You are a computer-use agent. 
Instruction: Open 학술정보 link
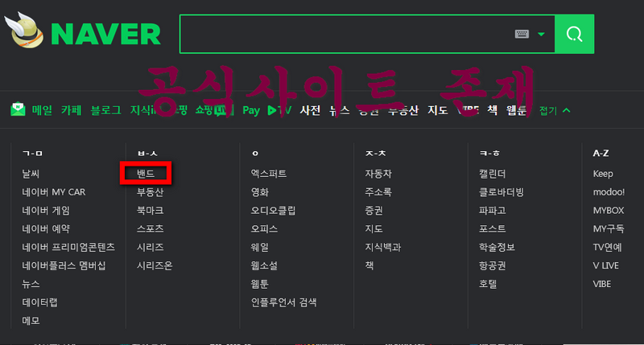pos(497,247)
